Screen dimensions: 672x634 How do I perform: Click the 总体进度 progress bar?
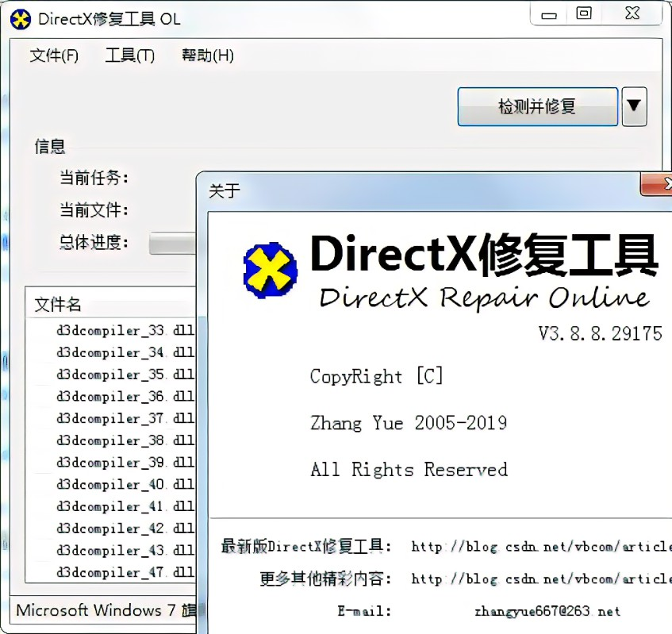(x=172, y=243)
